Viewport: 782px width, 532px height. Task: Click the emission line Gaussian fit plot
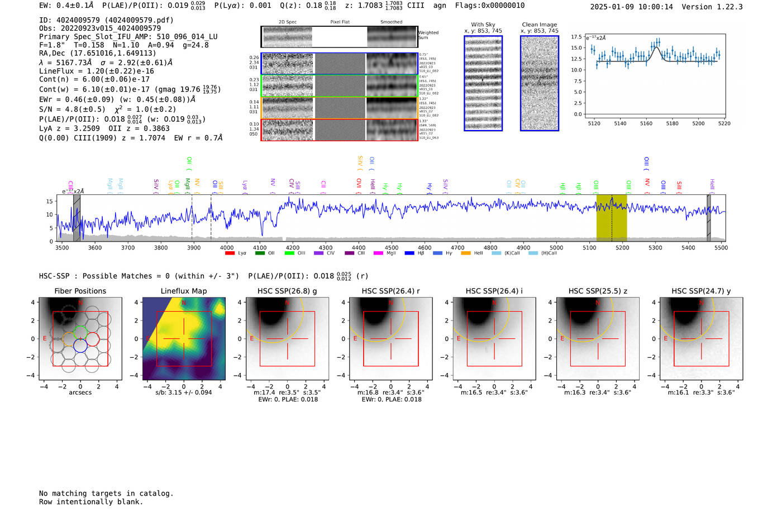[x=655, y=76]
